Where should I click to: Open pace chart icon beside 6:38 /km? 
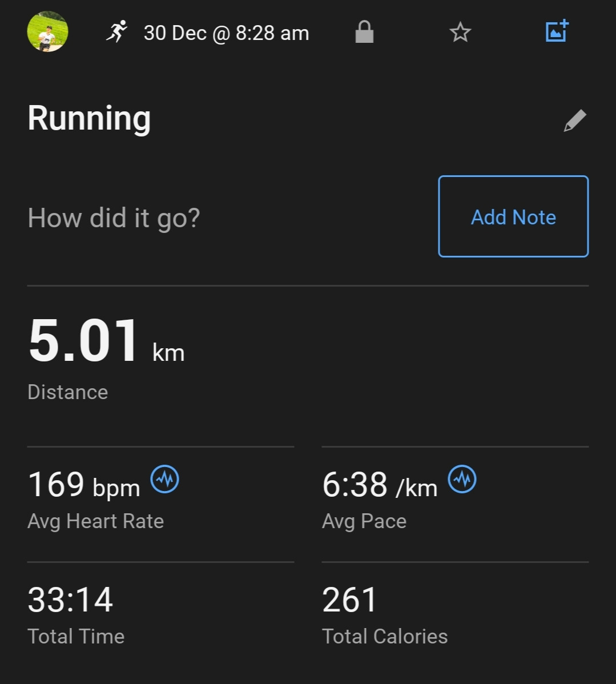click(462, 479)
